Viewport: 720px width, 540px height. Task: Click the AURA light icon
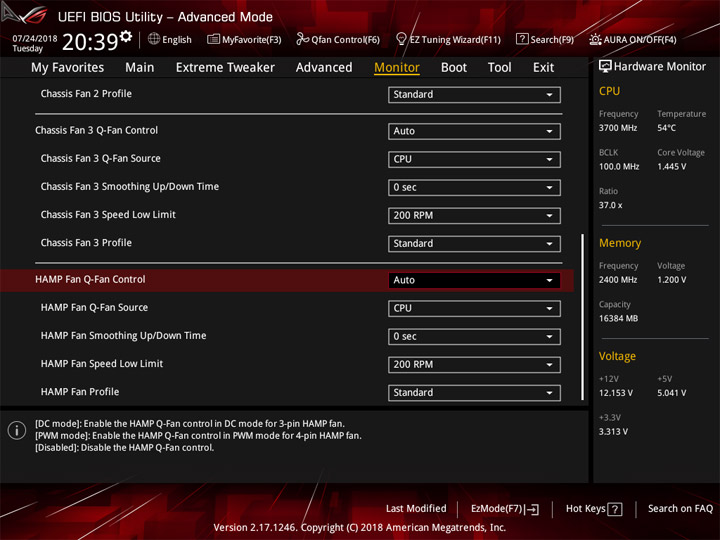[595, 39]
